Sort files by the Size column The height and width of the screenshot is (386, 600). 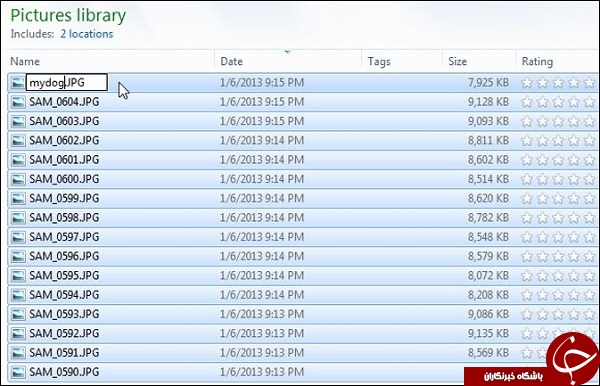(x=458, y=61)
